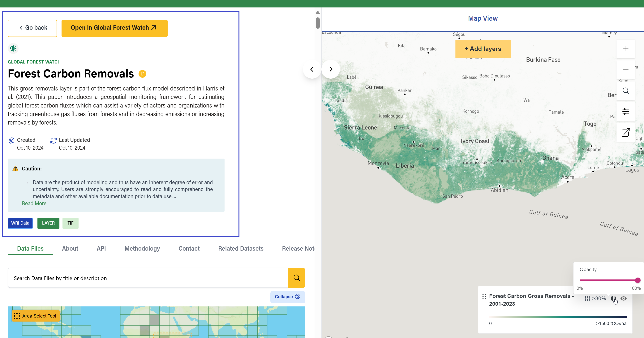
Task: Click the opacity slider handle
Action: 637,280
